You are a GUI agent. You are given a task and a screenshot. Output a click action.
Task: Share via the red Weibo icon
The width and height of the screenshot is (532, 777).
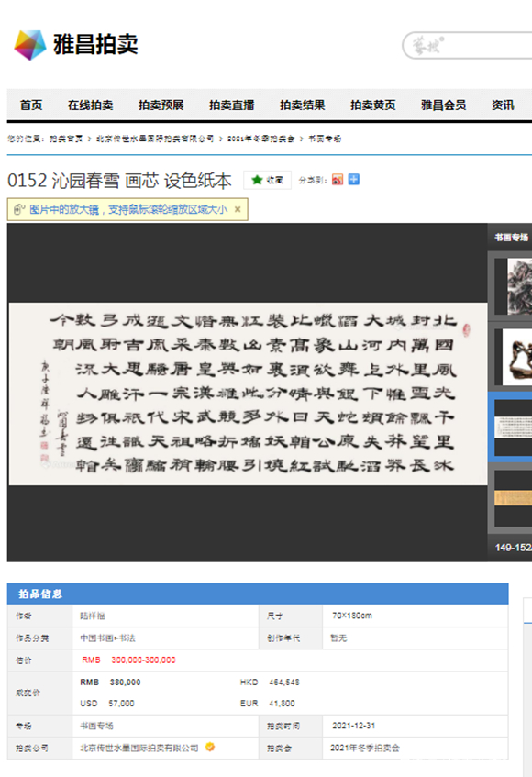(338, 180)
